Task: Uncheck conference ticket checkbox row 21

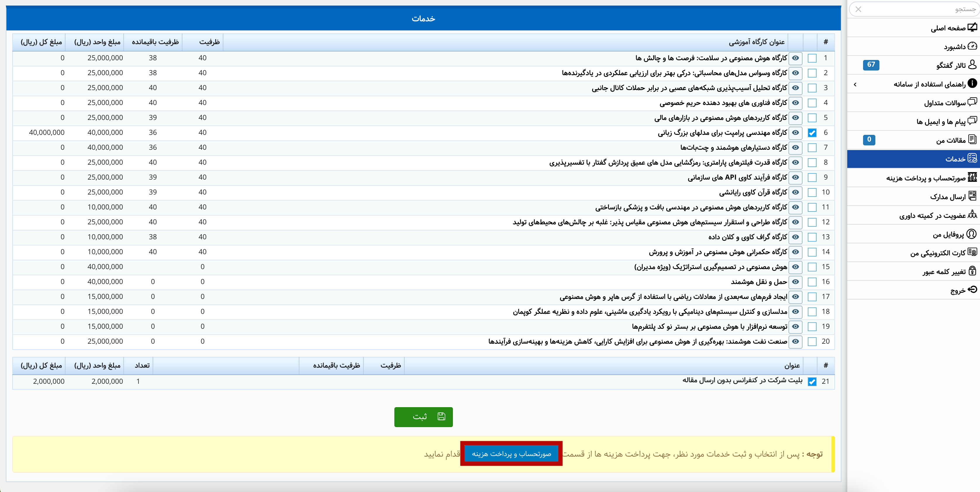Action: coord(812,382)
